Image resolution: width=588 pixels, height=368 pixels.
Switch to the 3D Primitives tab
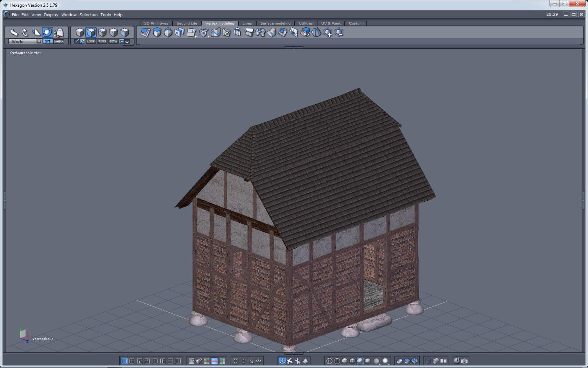[x=156, y=23]
